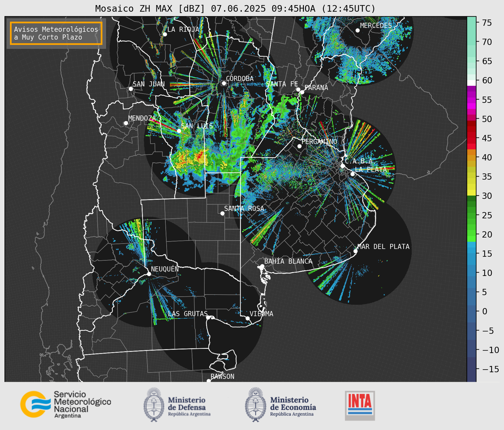504x430 pixels.
Task: Click the INTA logo
Action: point(360,405)
